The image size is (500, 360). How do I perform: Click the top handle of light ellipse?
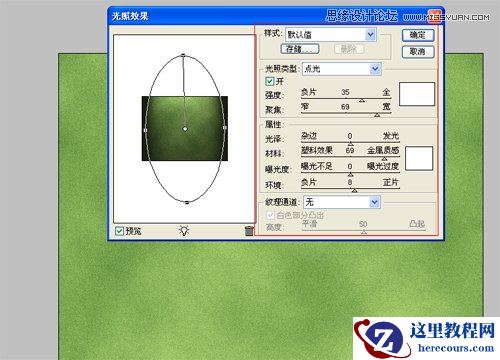click(183, 55)
